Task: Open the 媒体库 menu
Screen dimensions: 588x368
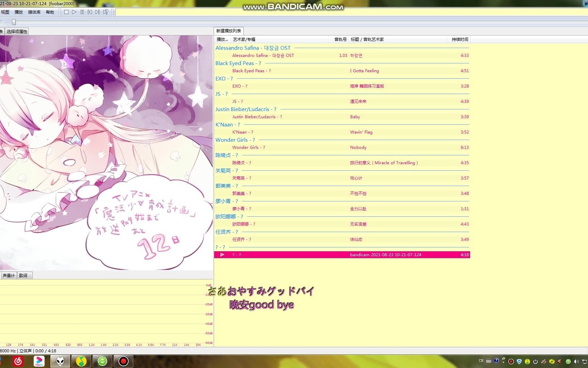Action: tap(34, 12)
